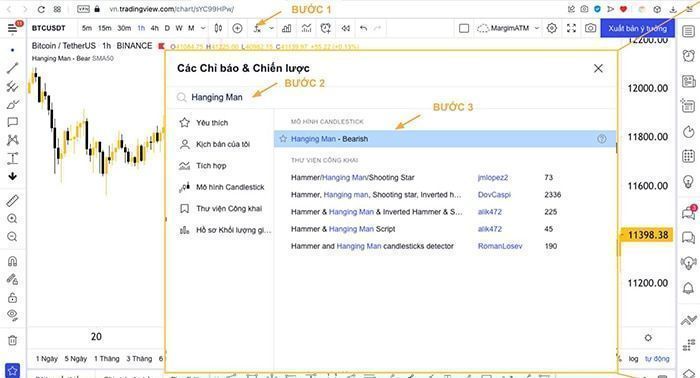Create an alert from top toolbar
This screenshot has height=378, width=700.
tap(326, 29)
